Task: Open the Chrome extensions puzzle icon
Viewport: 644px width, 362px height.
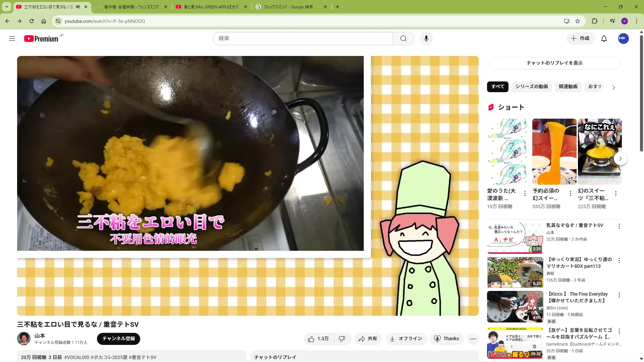Action: pos(594,21)
